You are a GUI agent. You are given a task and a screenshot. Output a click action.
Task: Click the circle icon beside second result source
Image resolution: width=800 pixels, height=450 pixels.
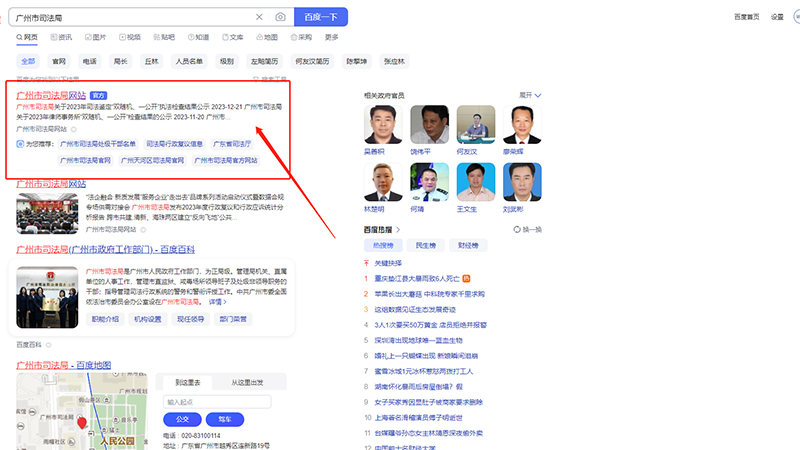point(143,230)
